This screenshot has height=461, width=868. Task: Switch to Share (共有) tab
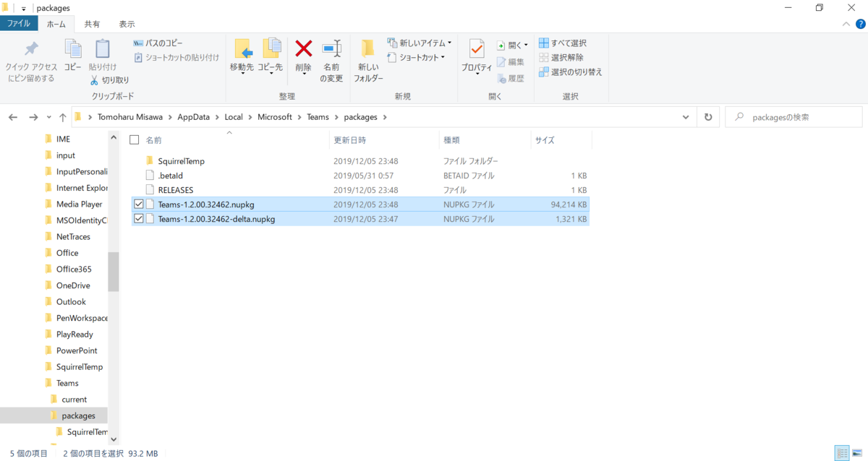click(93, 24)
